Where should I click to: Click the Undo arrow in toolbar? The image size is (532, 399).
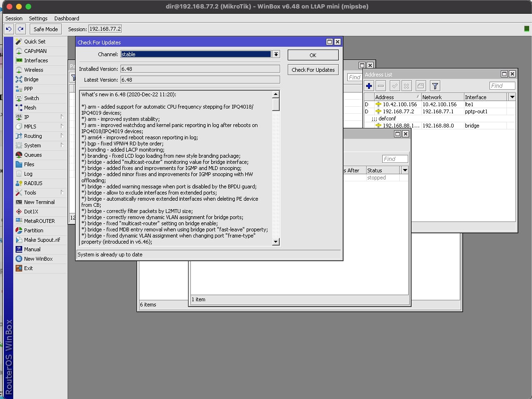[9, 29]
